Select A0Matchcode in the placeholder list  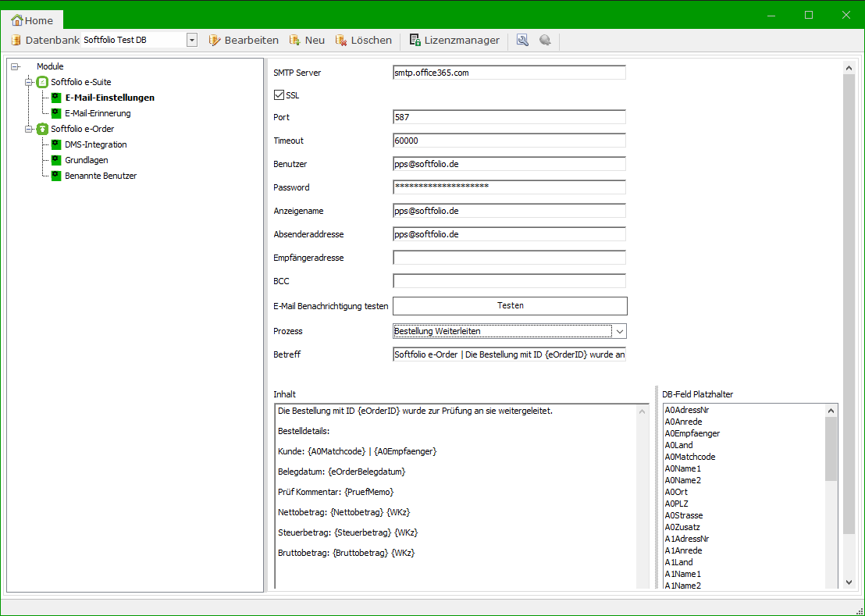coord(690,457)
